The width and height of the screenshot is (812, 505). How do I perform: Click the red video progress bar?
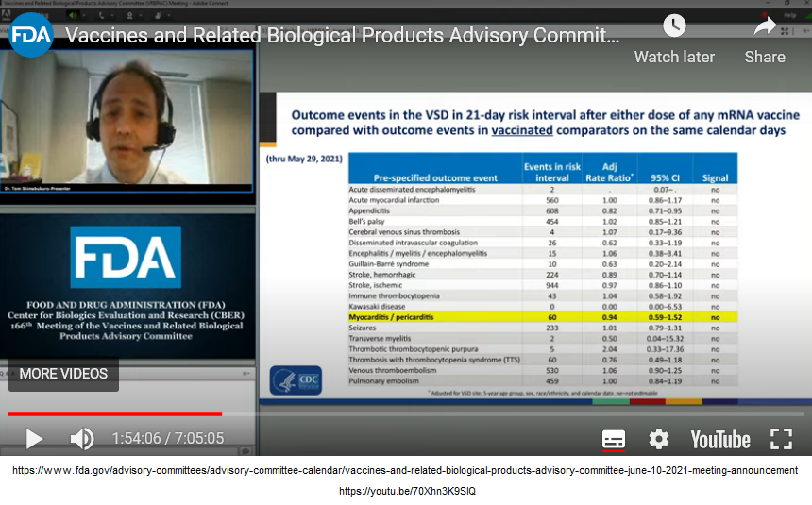(115, 413)
